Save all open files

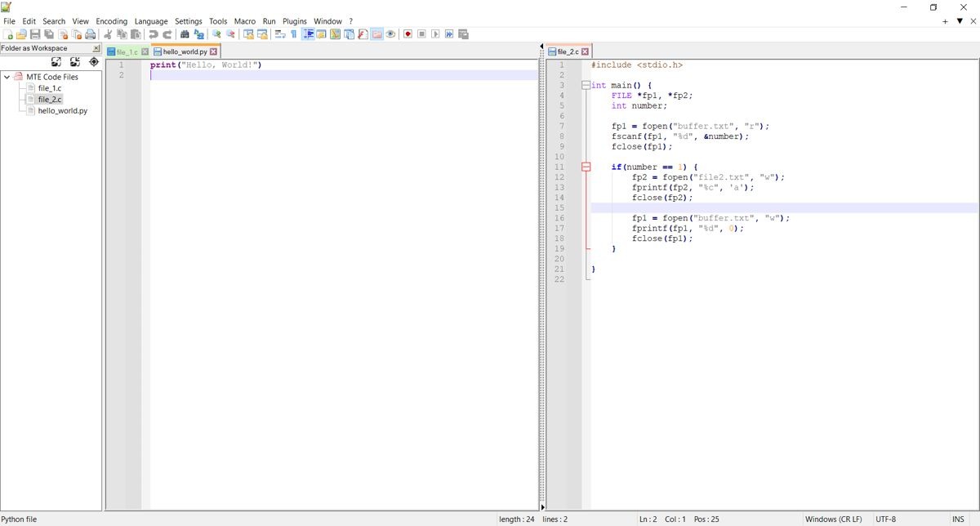click(47, 33)
